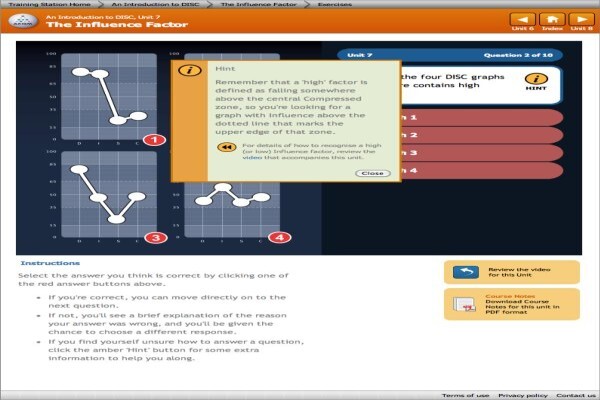600x400 pixels.
Task: Select graph number 1 badge
Action: click(154, 140)
